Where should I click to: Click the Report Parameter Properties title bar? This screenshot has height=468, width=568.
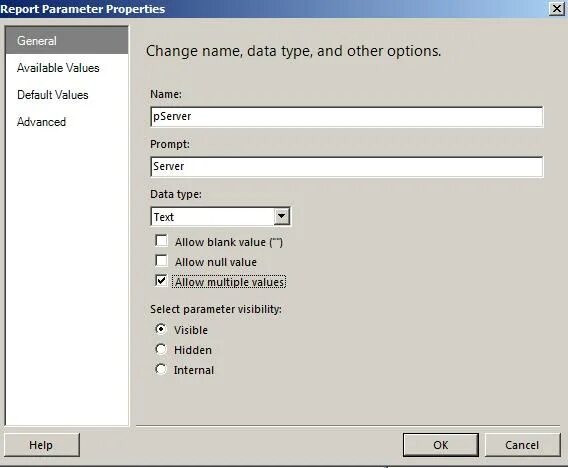point(275,9)
